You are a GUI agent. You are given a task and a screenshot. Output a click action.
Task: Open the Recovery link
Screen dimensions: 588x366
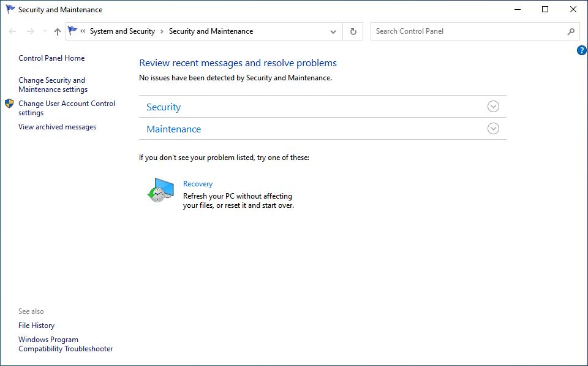tap(198, 184)
